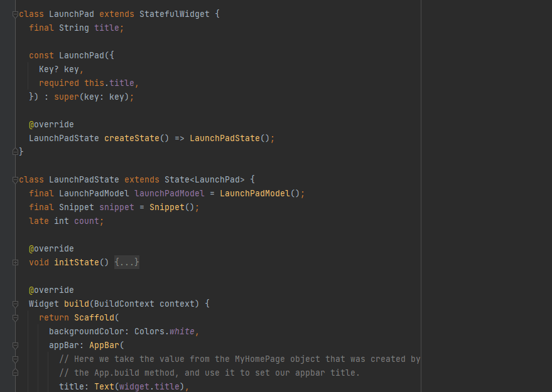The image size is (552, 392).
Task: Click the LaunchPadModel() constructor call
Action: pos(259,193)
